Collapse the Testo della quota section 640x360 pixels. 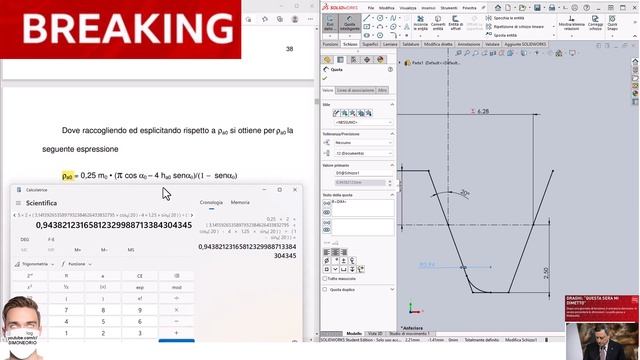point(392,195)
